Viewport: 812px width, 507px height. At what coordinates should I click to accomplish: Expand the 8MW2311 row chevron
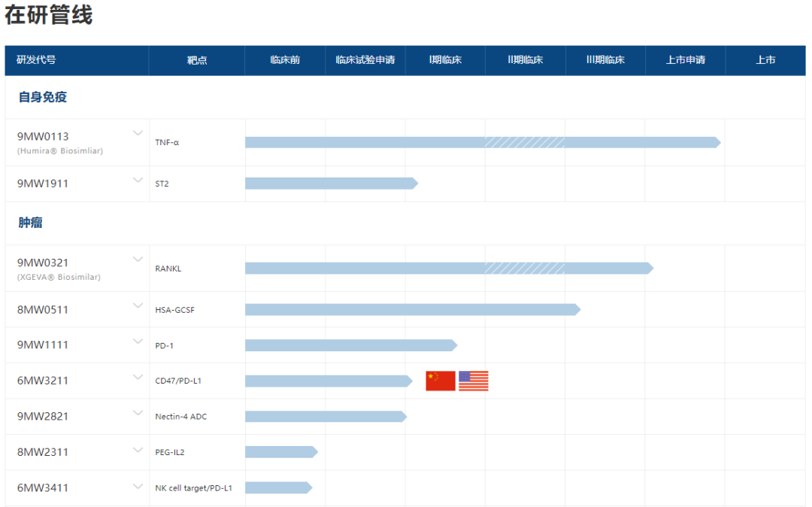click(138, 450)
